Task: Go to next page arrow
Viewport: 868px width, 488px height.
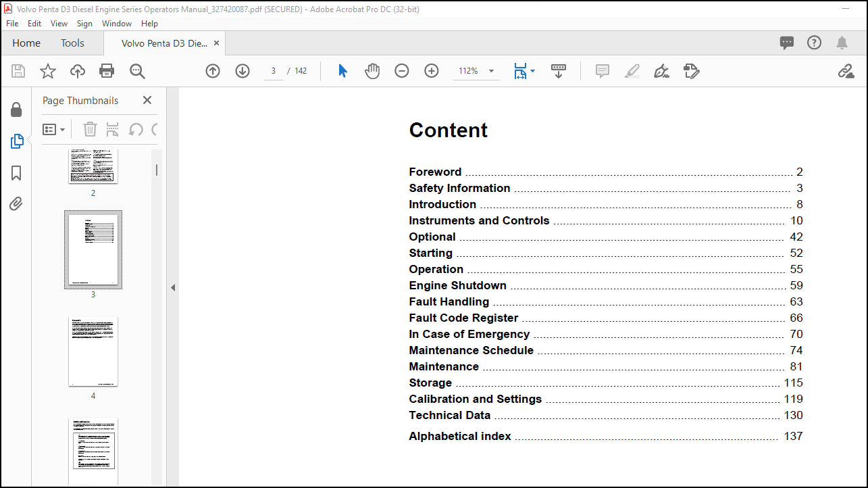Action: (x=242, y=71)
